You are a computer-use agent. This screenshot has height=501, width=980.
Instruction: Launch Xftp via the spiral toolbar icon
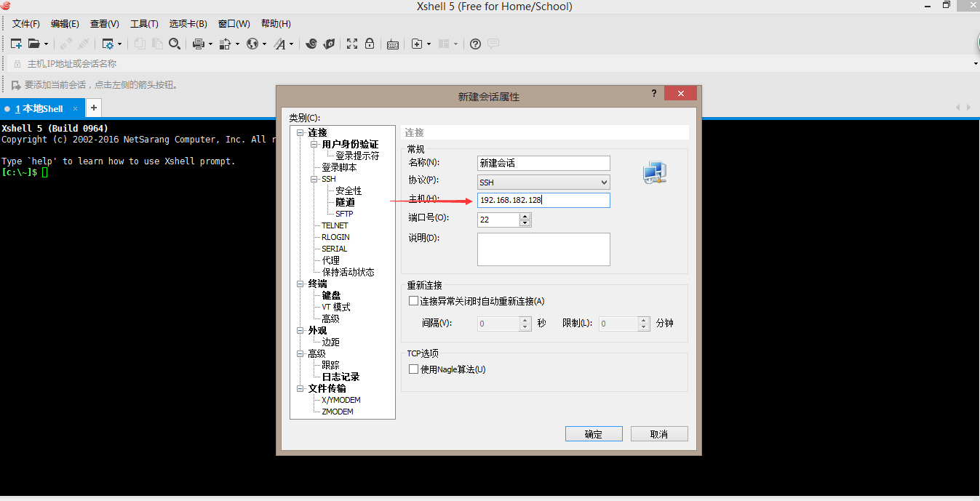(x=311, y=44)
